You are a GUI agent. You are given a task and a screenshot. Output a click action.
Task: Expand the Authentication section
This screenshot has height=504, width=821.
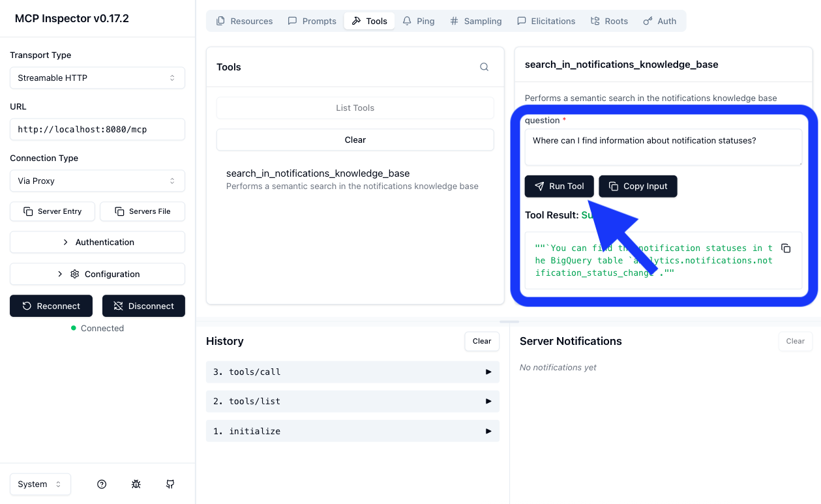(97, 242)
